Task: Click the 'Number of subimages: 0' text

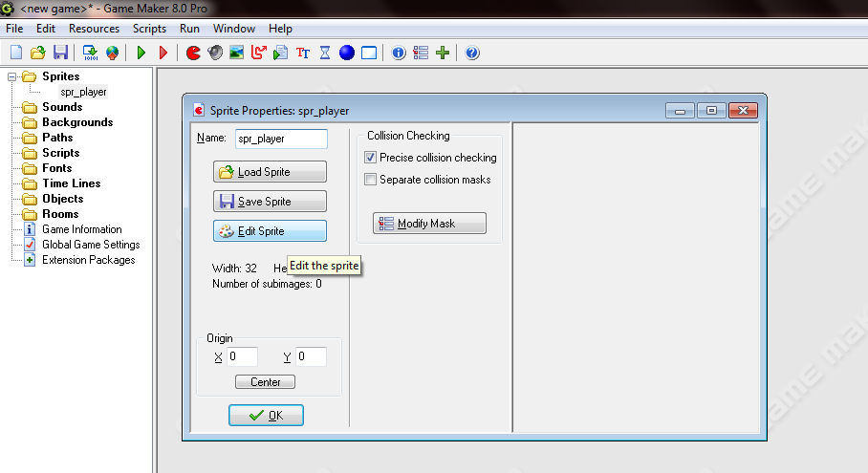Action: click(x=267, y=284)
